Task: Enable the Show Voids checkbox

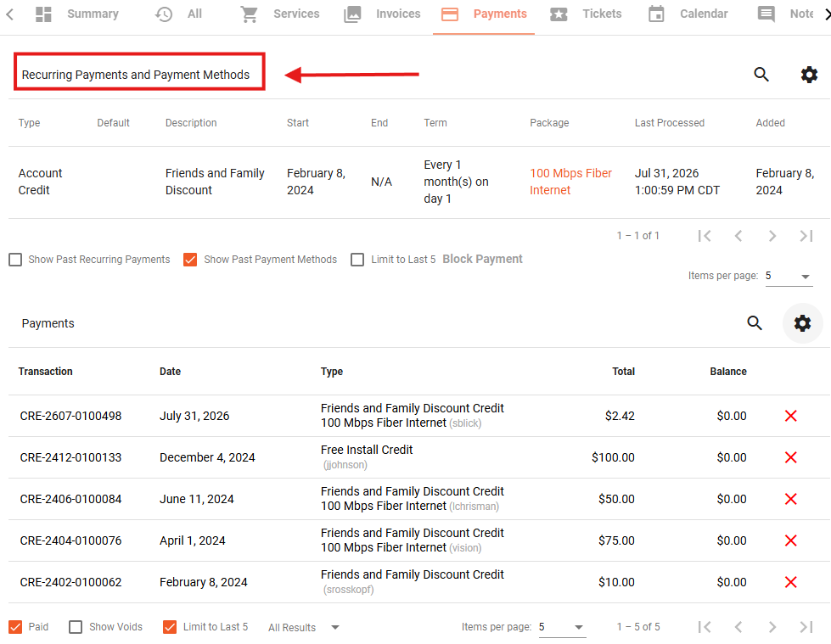Action: point(76,627)
